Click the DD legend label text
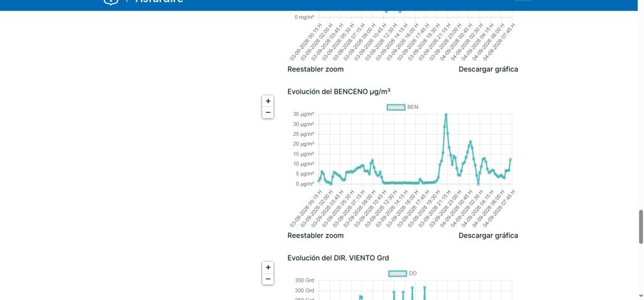Screen dimensions: 644x300 (413, 274)
